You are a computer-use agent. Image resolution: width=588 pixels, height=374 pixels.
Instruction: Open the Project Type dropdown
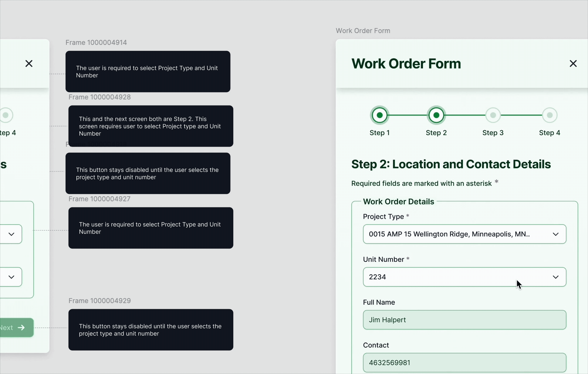point(465,234)
